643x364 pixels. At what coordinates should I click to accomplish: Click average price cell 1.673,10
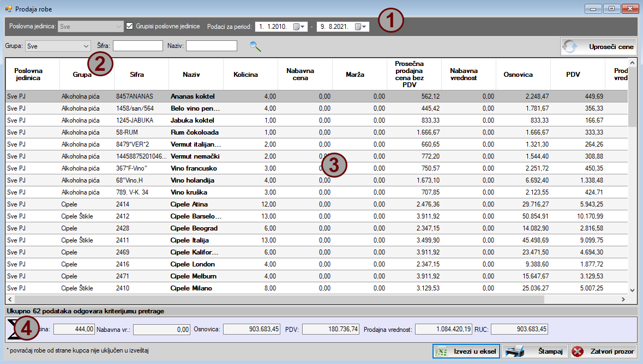(414, 180)
